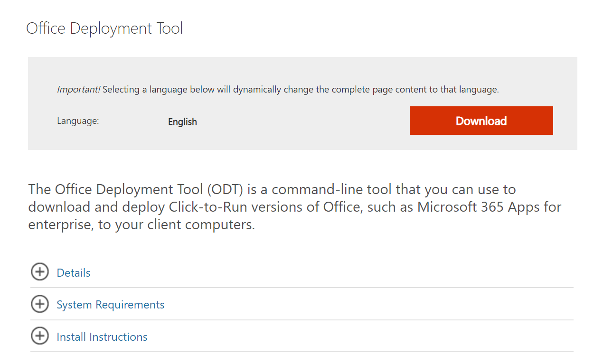Click the word enterprise in the description

[x=59, y=224]
